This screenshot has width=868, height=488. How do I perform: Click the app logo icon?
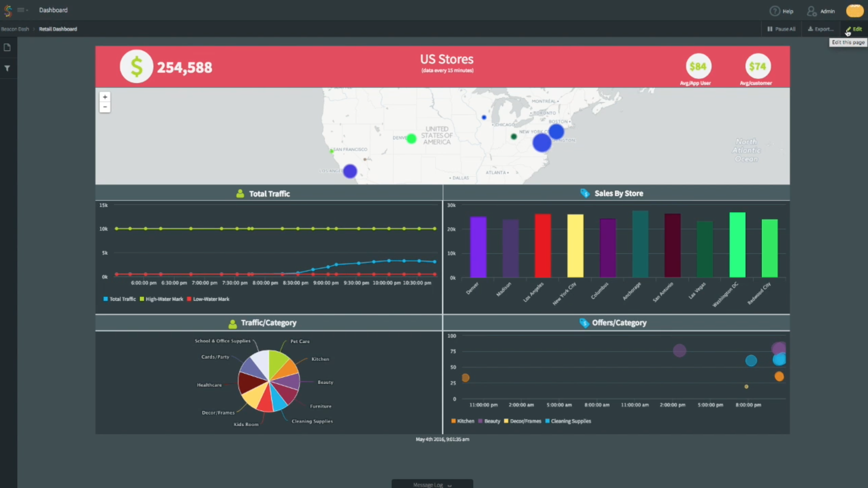(x=8, y=10)
